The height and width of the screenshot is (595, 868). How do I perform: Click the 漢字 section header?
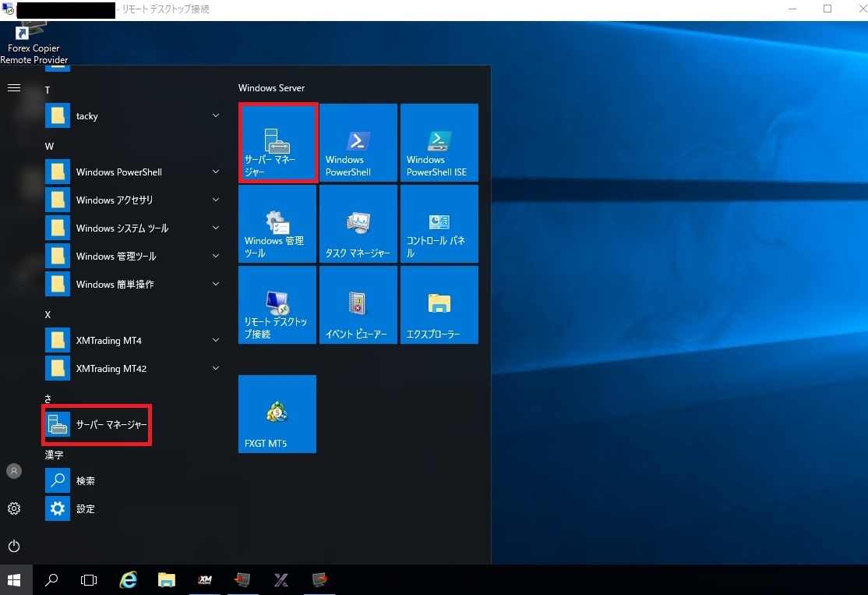[x=55, y=455]
